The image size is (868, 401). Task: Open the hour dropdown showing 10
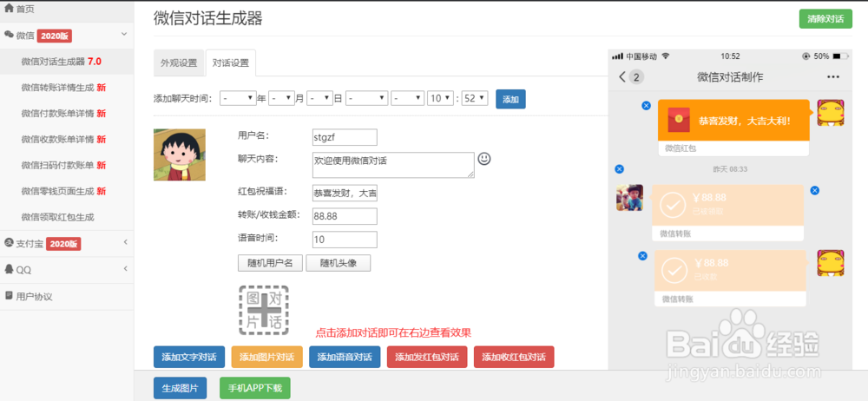pyautogui.click(x=441, y=98)
